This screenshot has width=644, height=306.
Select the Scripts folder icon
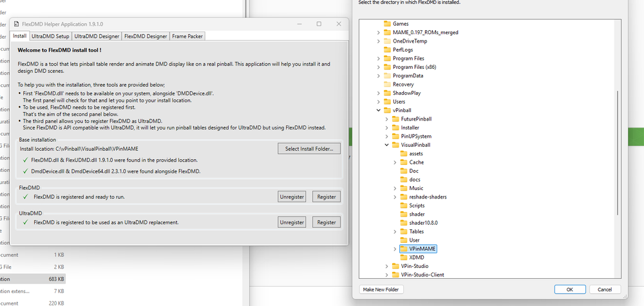pos(403,206)
